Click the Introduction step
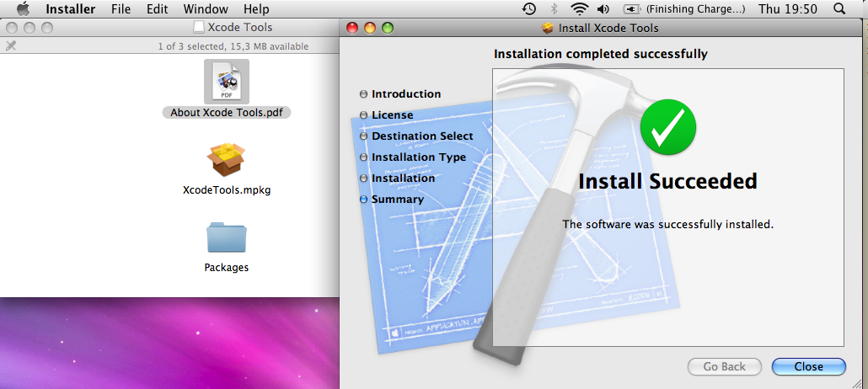 [405, 94]
